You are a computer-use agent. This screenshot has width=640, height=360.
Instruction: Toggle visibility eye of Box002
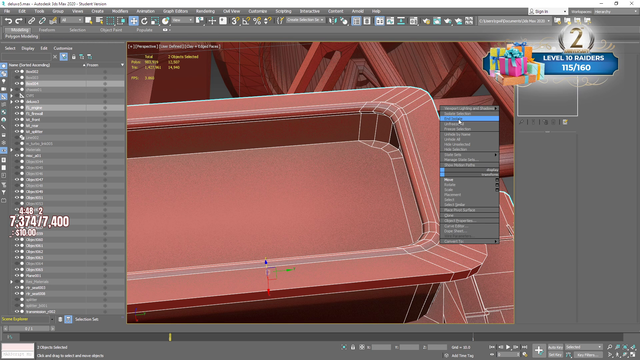(17, 71)
